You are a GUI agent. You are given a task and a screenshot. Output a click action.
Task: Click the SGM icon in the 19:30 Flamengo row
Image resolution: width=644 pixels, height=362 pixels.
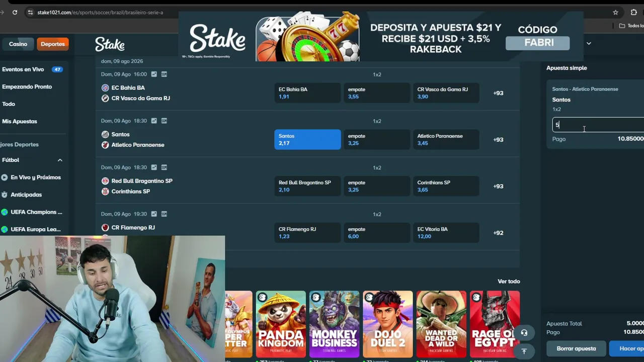pos(164,214)
